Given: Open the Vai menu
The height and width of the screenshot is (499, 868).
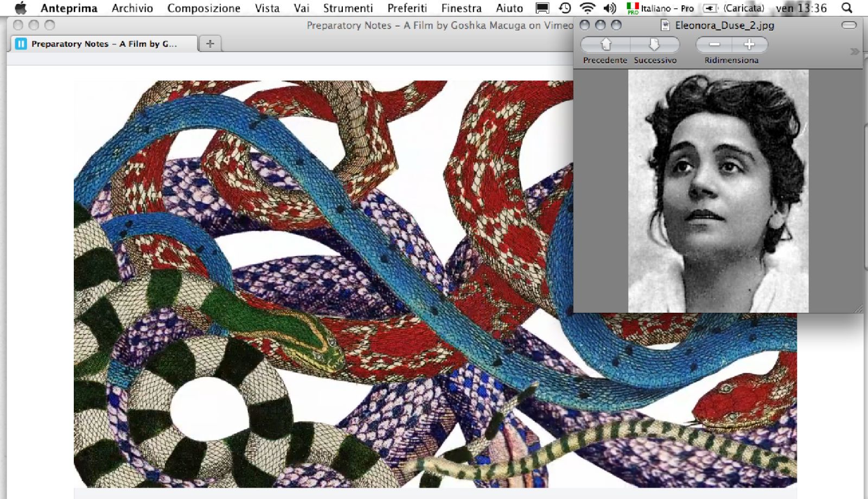Looking at the screenshot, I should [302, 8].
